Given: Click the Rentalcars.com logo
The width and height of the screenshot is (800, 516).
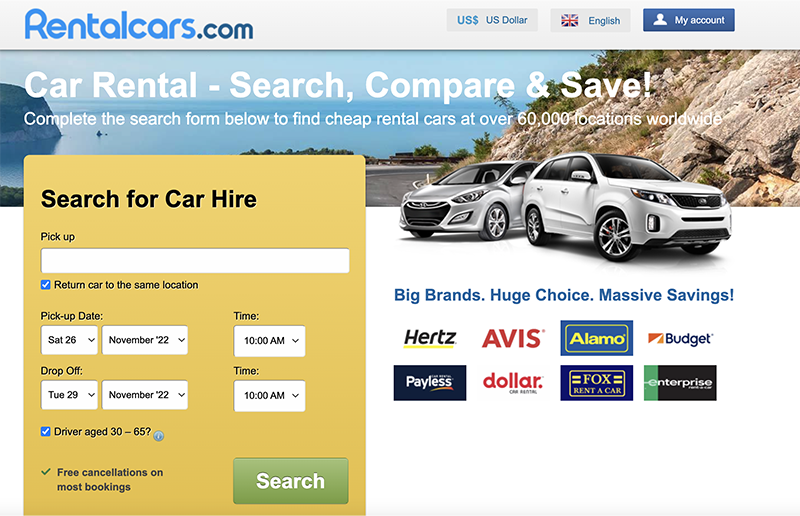Looking at the screenshot, I should coord(139,24).
